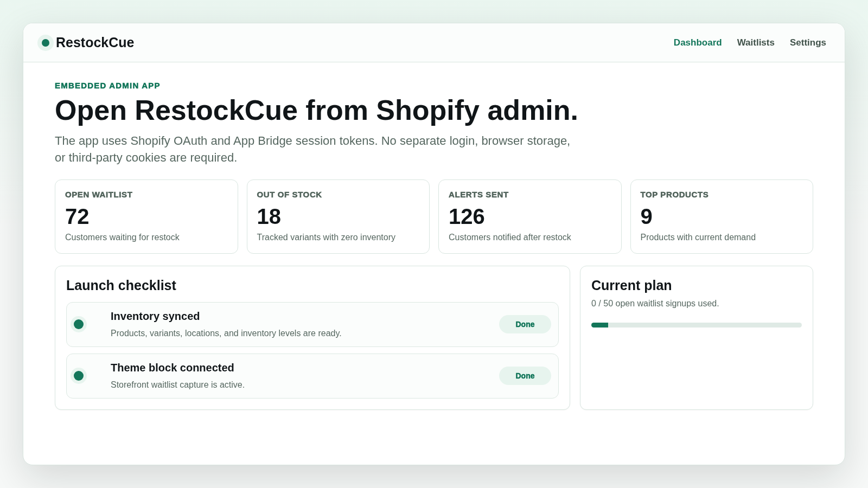This screenshot has height=488, width=868.
Task: Click 'Products, variants, locations' description text
Action: [x=226, y=333]
